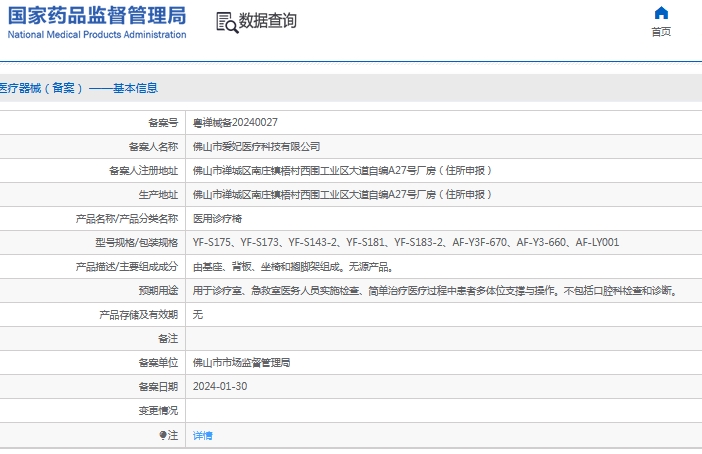Viewport: 702px width, 454px height.
Task: Click the filing date 2024-01-30
Action: point(220,386)
